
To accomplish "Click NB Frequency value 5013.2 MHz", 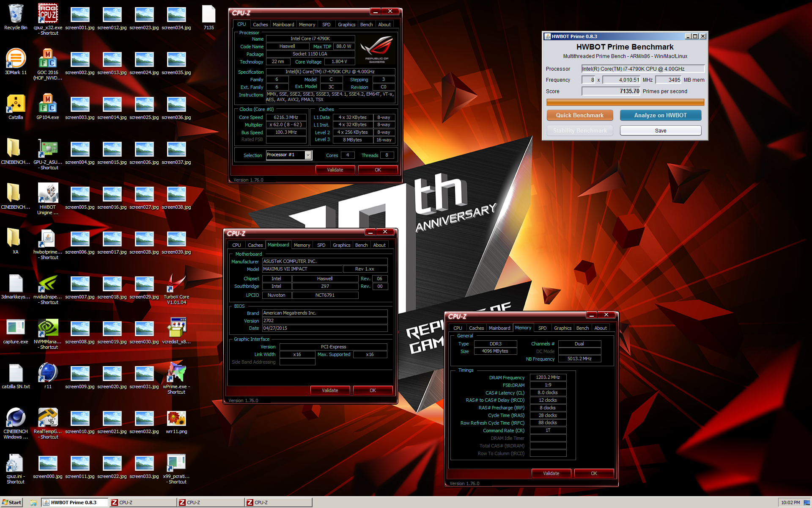I will (579, 359).
